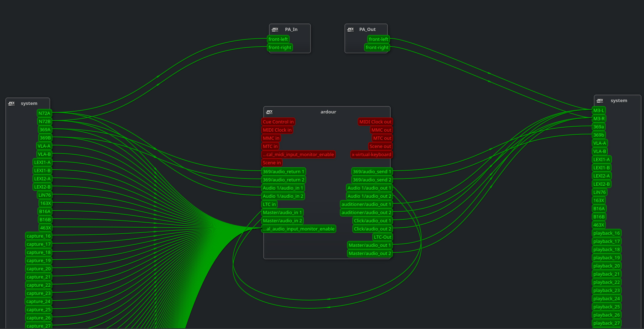This screenshot has height=329, width=644.
Task: Select the capture_16 port
Action: (39, 236)
